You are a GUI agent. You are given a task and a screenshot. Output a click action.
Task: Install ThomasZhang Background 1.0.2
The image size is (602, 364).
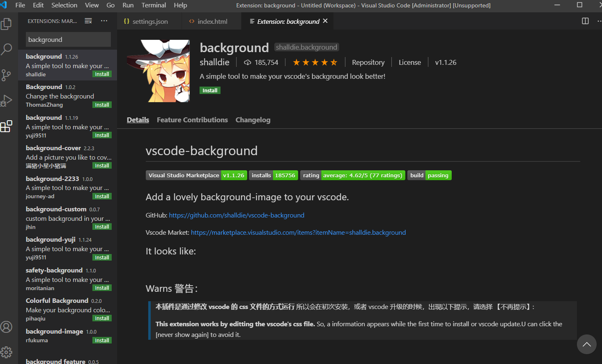(102, 105)
